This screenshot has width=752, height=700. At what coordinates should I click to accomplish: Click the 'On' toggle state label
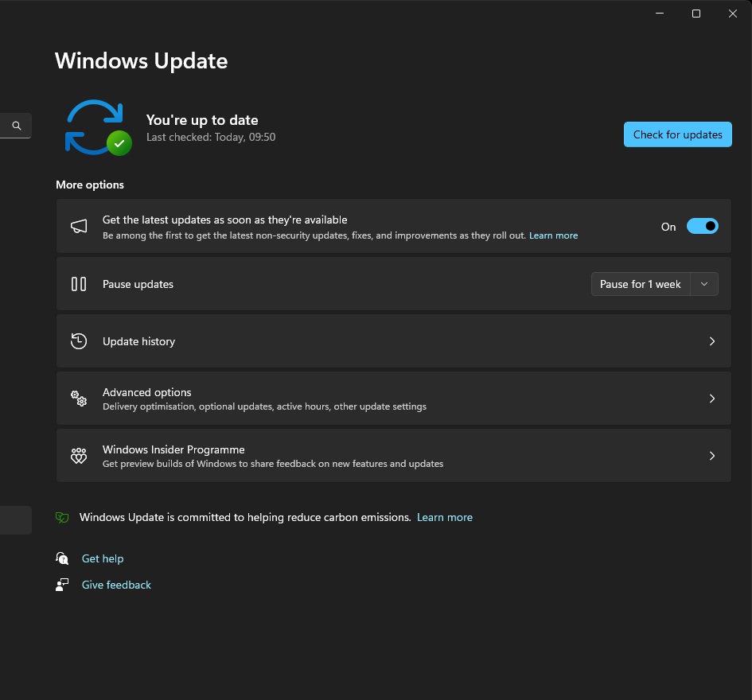[668, 227]
